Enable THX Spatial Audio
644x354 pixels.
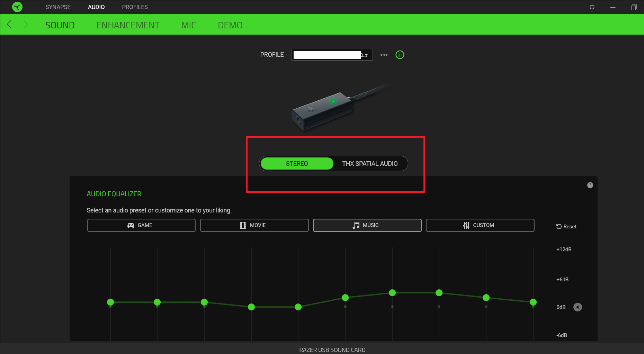[370, 164]
